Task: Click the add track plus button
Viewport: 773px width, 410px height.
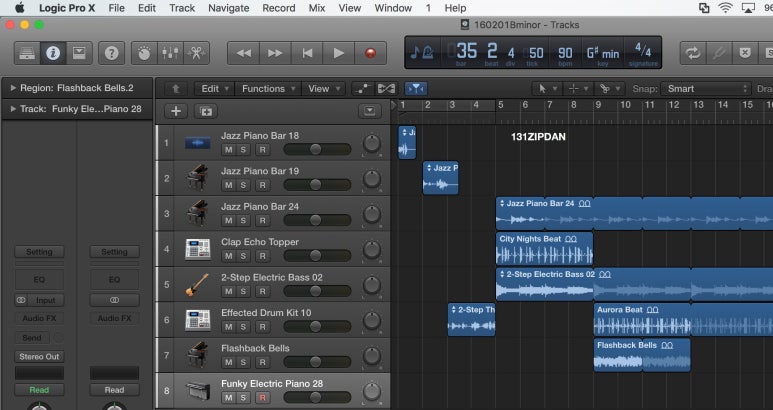Action: 176,111
